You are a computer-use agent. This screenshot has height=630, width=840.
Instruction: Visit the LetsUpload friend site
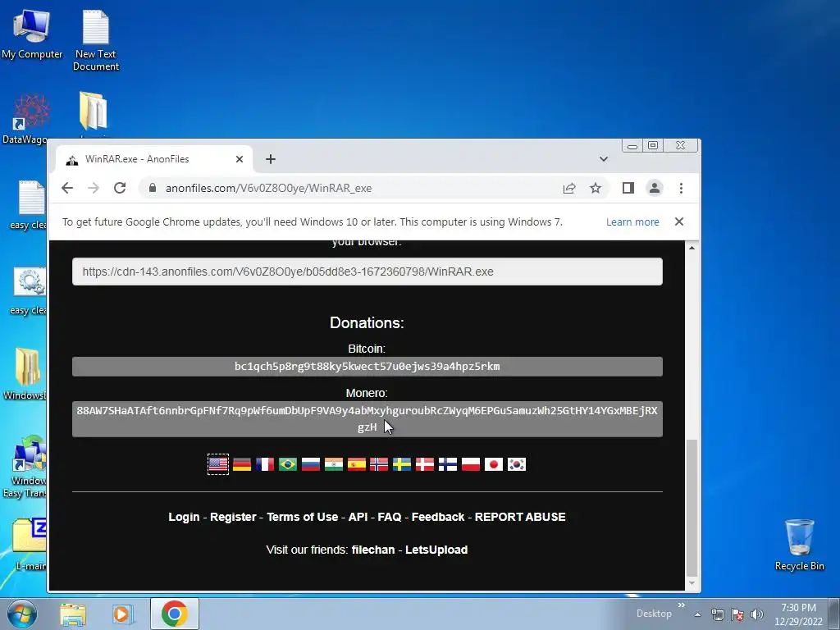point(436,550)
